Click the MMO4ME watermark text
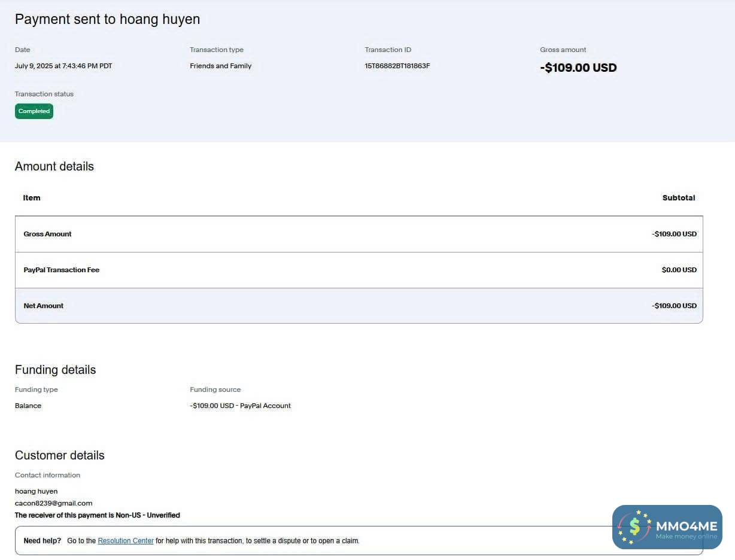This screenshot has width=735, height=560. coord(686,526)
